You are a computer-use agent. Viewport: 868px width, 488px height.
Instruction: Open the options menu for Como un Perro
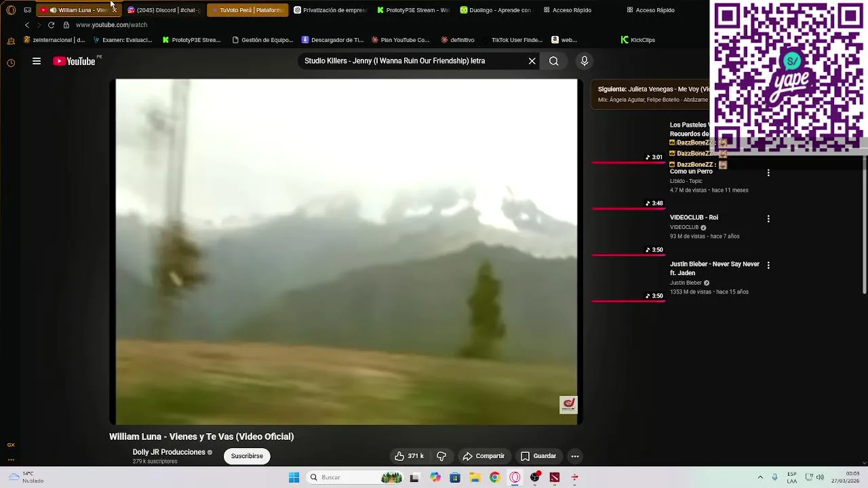pyautogui.click(x=768, y=173)
